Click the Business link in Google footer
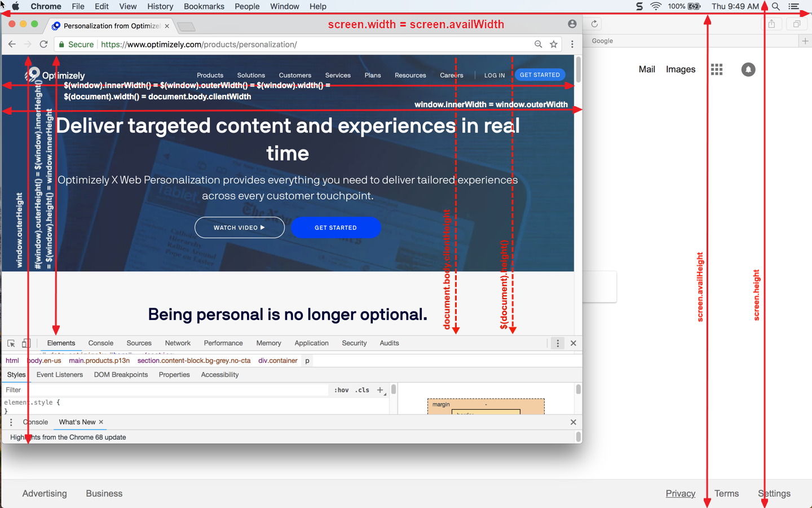 click(104, 493)
